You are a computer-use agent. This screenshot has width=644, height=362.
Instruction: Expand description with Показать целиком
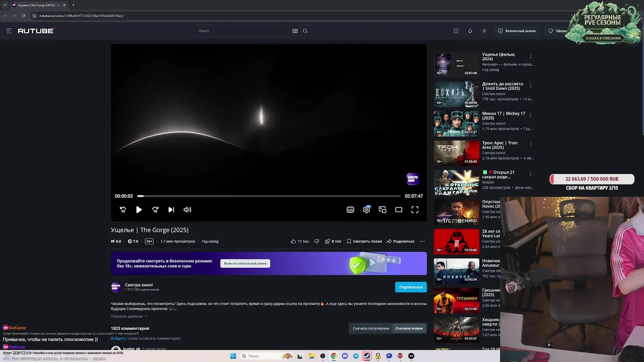129,316
